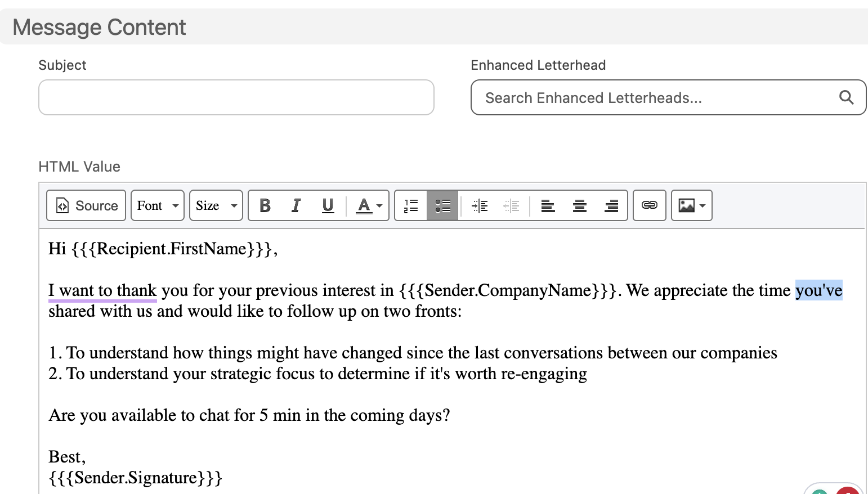Decrease the paragraph indent
Screen dimensions: 868x494
[x=512, y=205]
